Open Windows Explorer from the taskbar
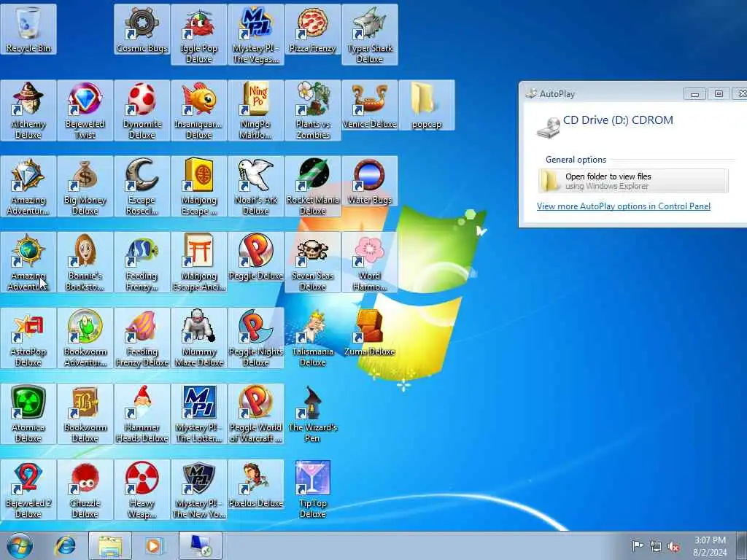The width and height of the screenshot is (747, 560). pos(110,545)
